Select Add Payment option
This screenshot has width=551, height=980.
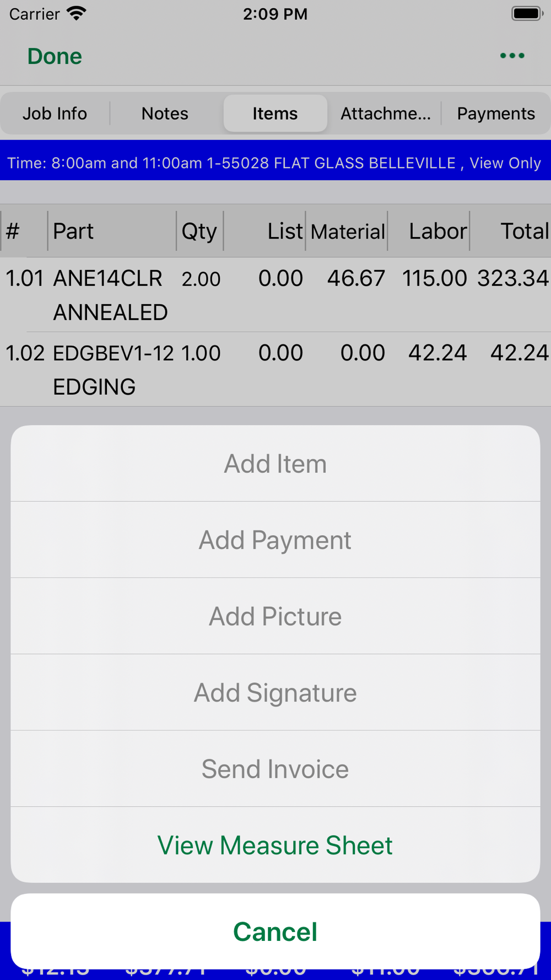275,540
